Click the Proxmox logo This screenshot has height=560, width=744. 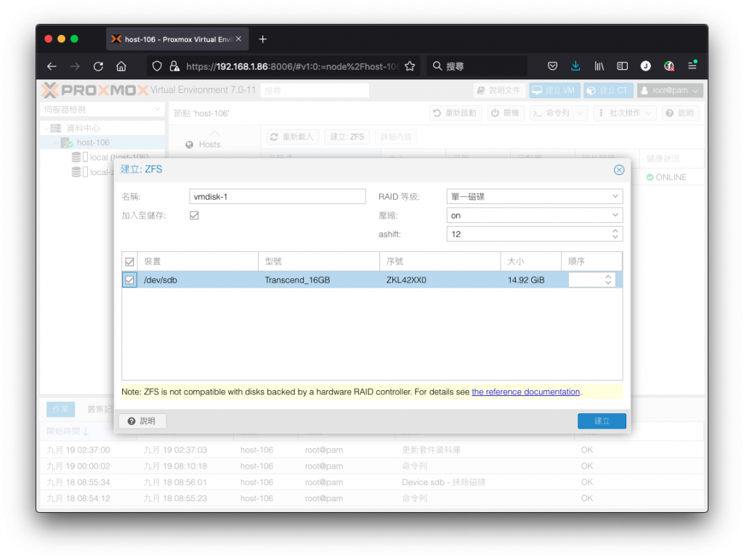[95, 90]
